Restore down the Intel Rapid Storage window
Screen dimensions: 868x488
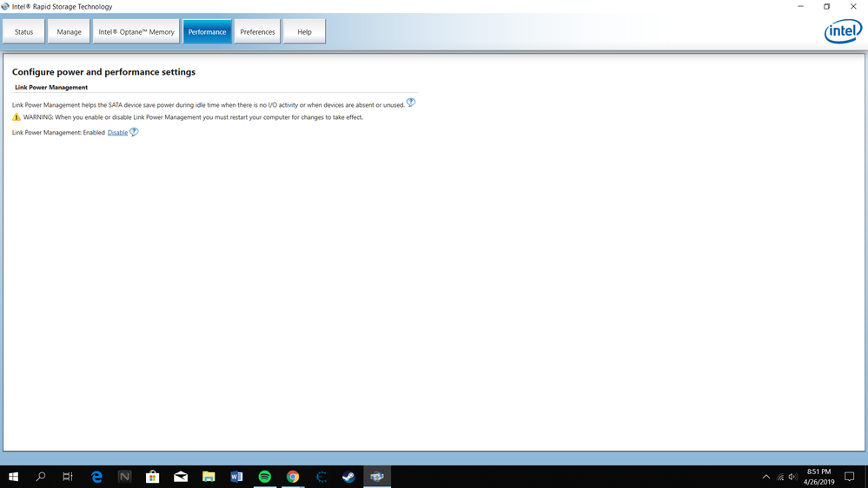point(826,7)
